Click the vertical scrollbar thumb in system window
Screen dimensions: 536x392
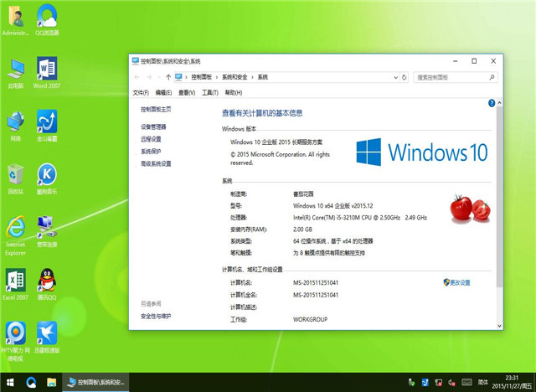click(499, 197)
